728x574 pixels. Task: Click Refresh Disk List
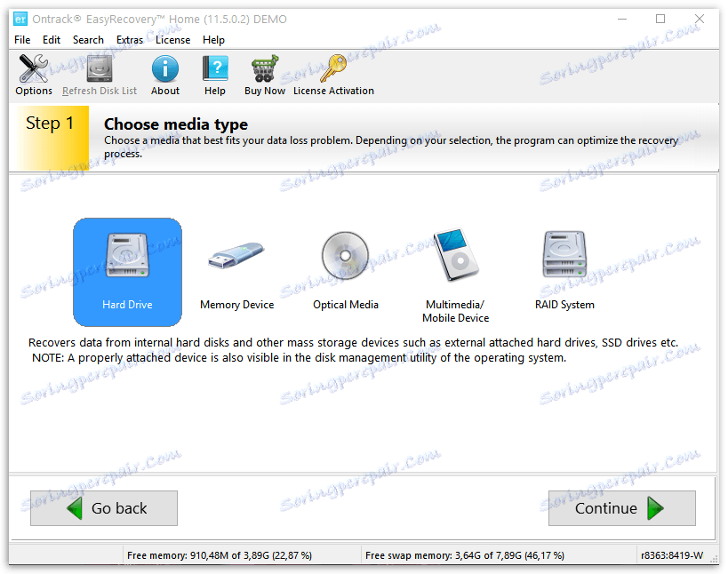[x=99, y=75]
